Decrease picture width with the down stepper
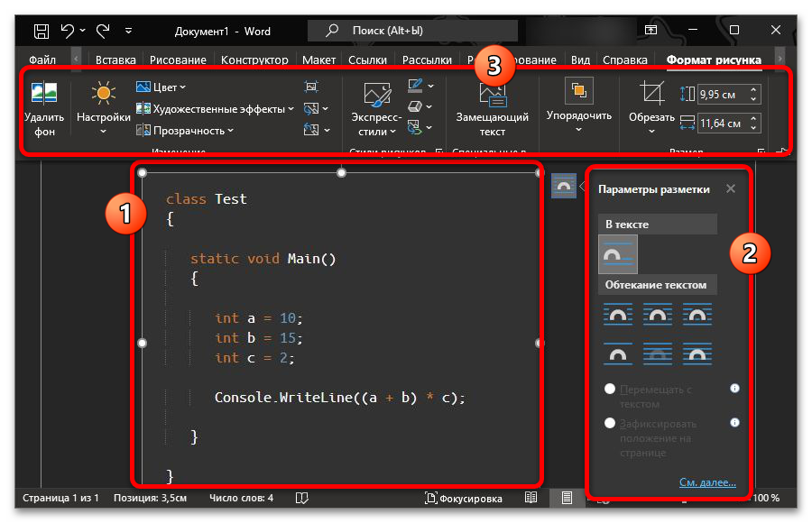This screenshot has height=523, width=812. (x=753, y=128)
